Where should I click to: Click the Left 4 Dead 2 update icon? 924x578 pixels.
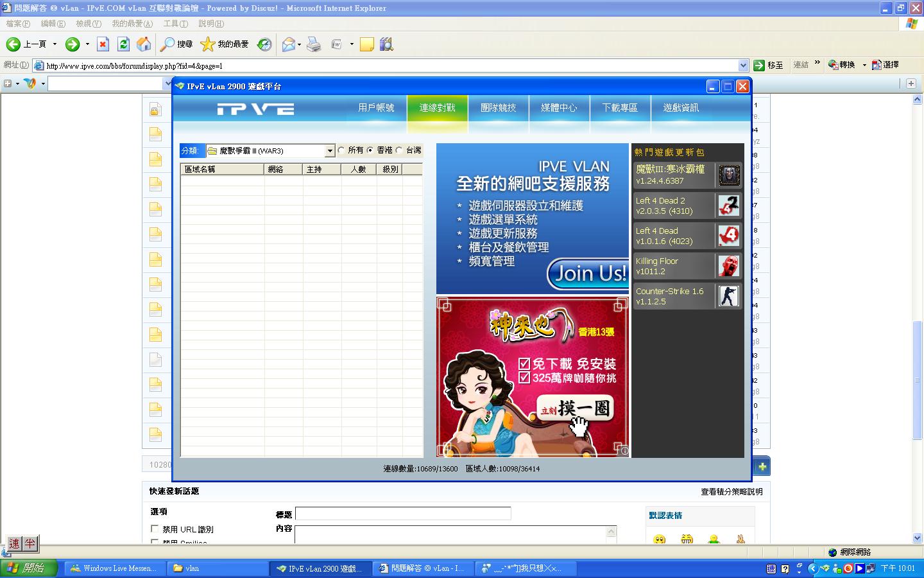point(729,206)
